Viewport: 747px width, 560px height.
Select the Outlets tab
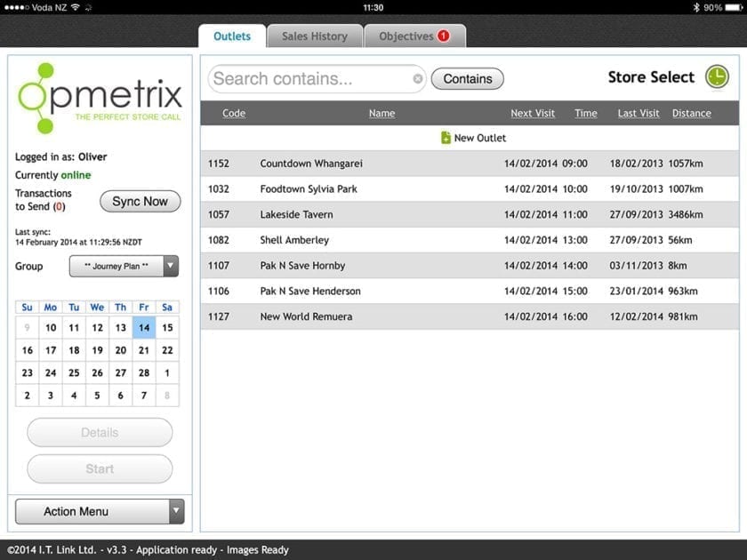[x=231, y=36]
